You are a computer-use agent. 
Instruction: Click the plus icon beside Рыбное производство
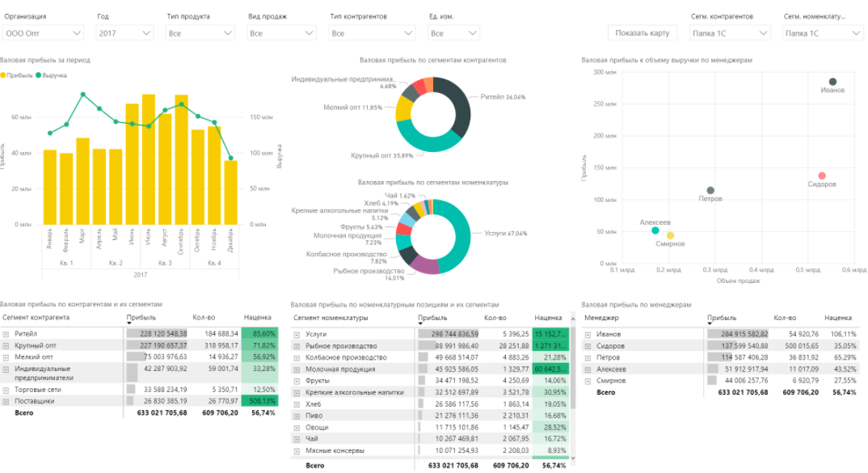(297, 346)
